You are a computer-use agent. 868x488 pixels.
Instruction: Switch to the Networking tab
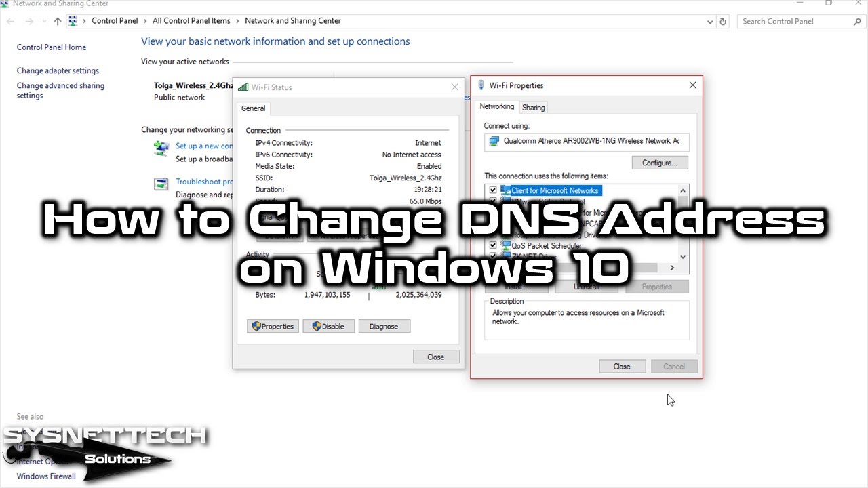tap(497, 106)
